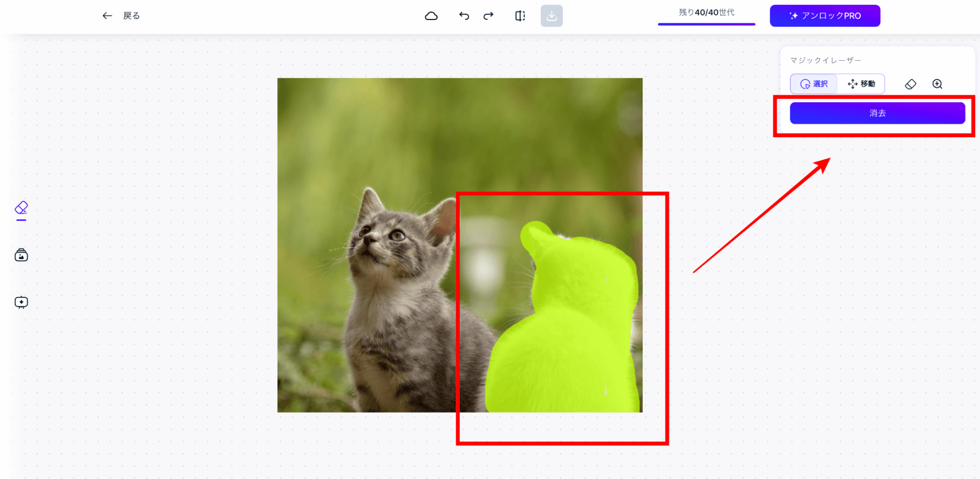This screenshot has height=479, width=980.
Task: Click the zoom-in magnifier icon
Action: pyautogui.click(x=937, y=84)
